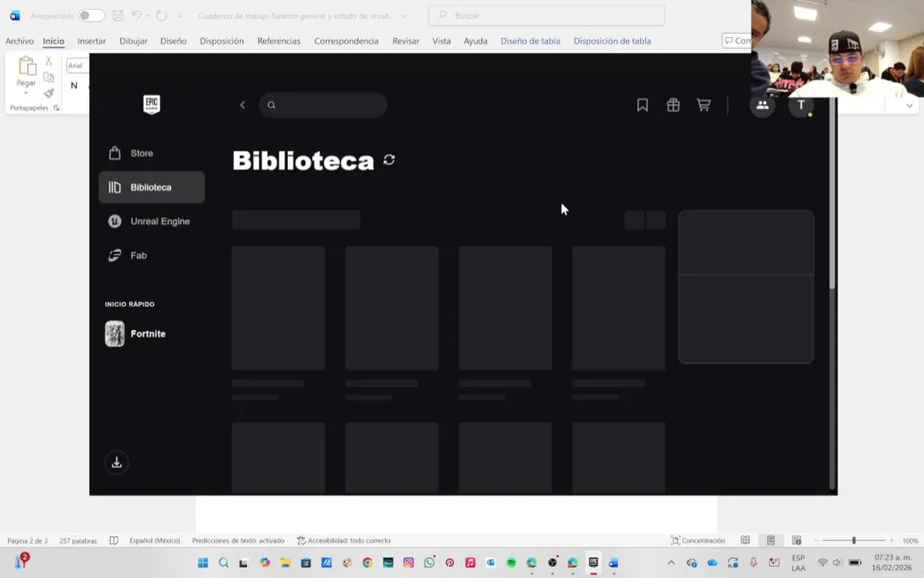
Task: Switch to the Revisar tab
Action: (x=406, y=41)
